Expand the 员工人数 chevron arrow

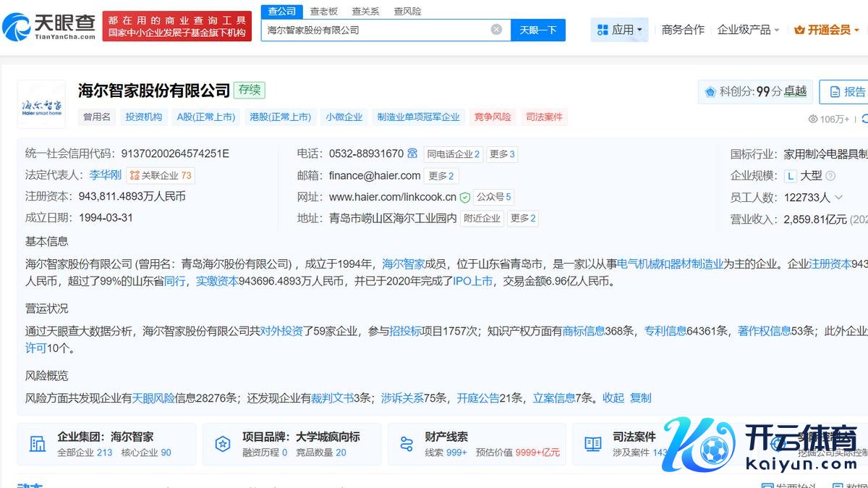click(838, 197)
